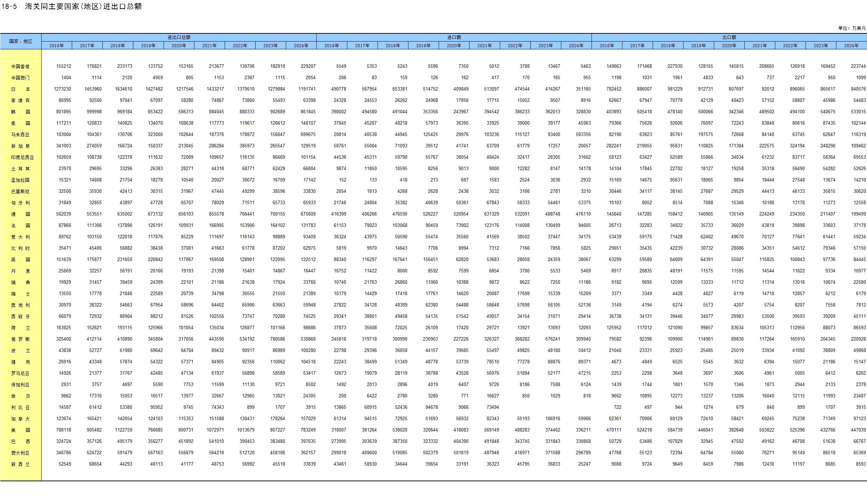Click the 出口额 group header

tap(729, 37)
